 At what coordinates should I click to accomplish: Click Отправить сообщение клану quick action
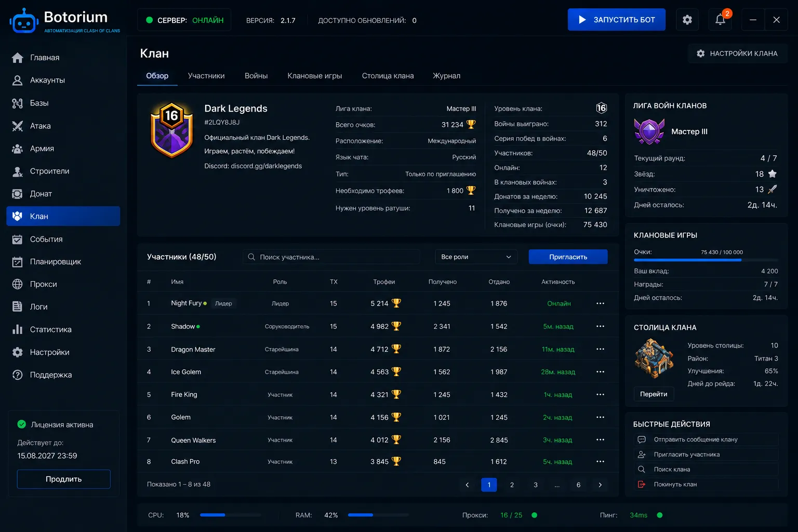pos(706,440)
